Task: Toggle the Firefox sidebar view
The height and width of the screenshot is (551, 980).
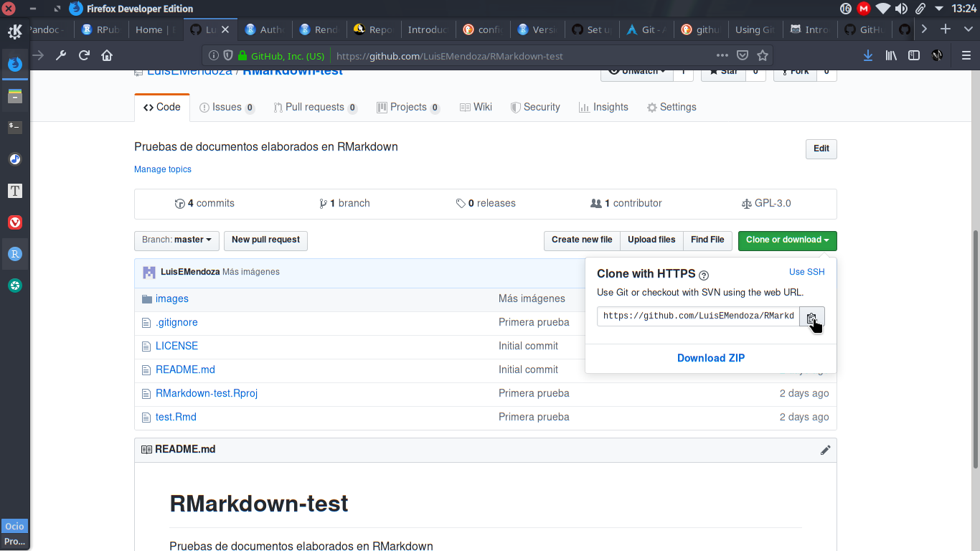Action: click(914, 55)
